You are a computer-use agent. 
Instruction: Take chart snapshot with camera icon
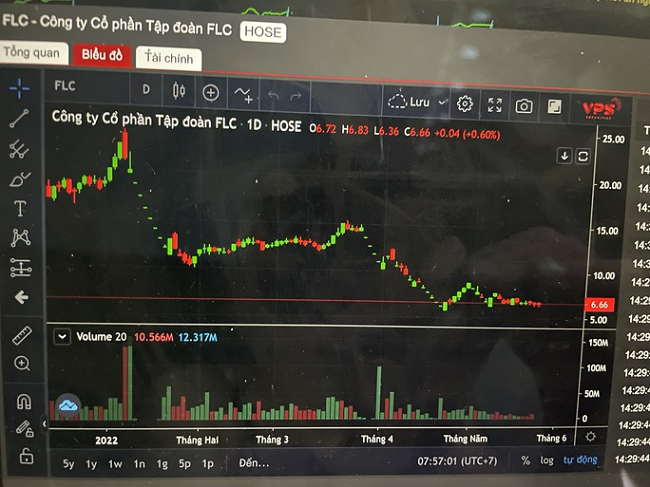coord(524,107)
